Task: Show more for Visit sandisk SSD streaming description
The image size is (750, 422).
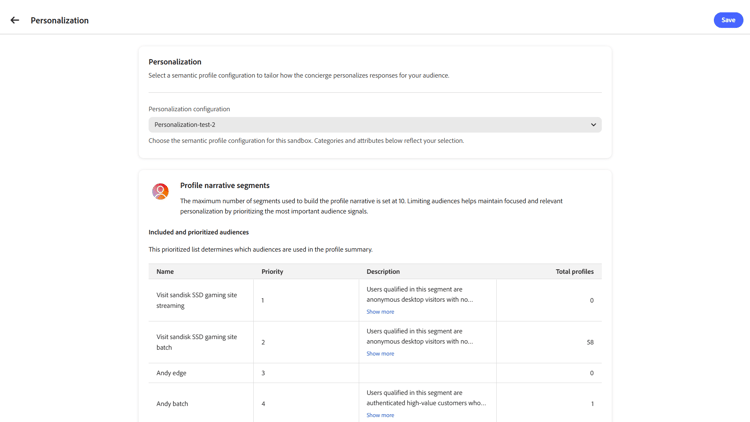Action: click(380, 312)
